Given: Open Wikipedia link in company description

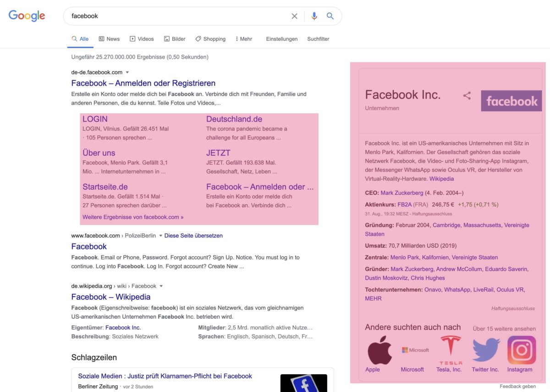Looking at the screenshot, I should pos(441,179).
